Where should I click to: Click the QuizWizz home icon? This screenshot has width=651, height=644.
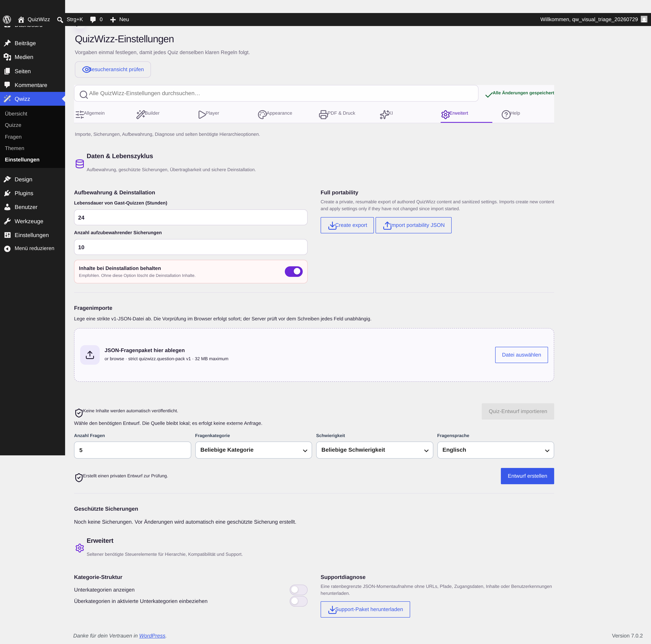[x=21, y=20]
